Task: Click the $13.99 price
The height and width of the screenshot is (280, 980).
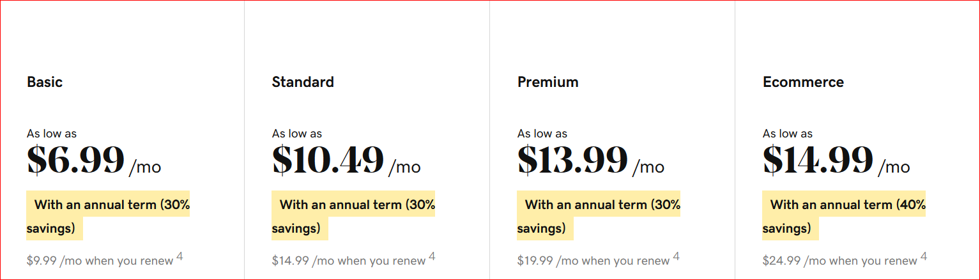Action: click(572, 160)
